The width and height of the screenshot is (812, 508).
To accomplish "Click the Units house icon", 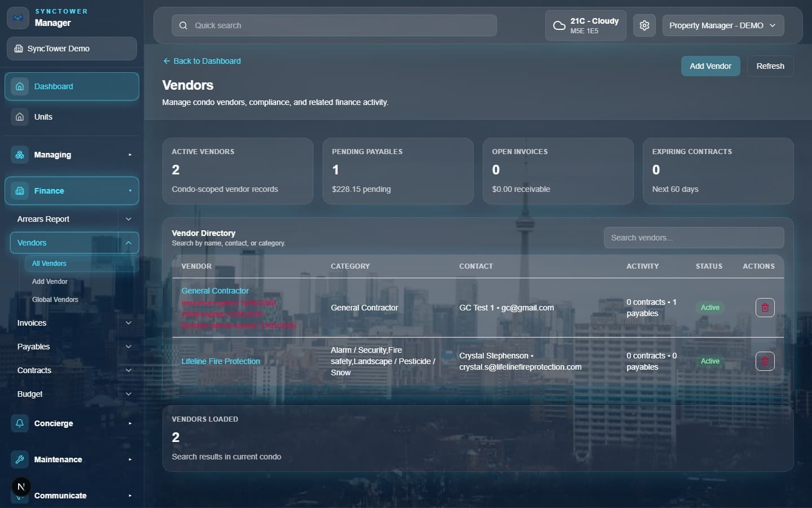I will pyautogui.click(x=20, y=117).
